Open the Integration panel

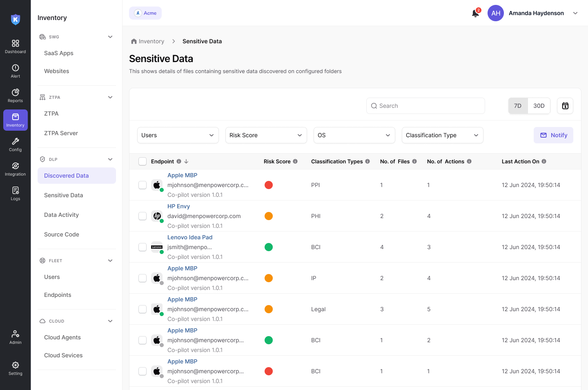[15, 168]
